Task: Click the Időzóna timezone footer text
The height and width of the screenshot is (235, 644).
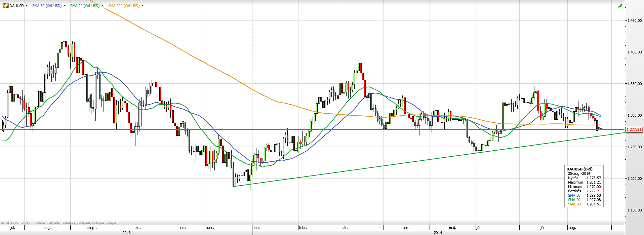Action: (75, 223)
